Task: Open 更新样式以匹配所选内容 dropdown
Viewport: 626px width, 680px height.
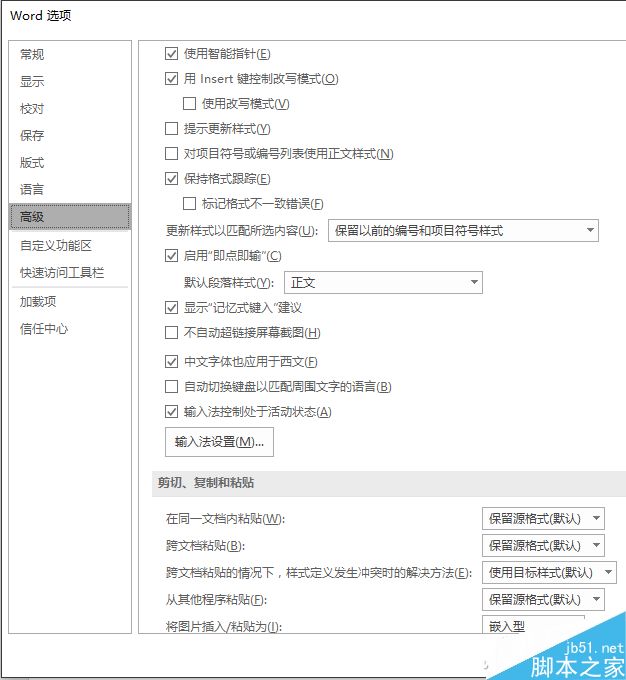Action: point(463,231)
